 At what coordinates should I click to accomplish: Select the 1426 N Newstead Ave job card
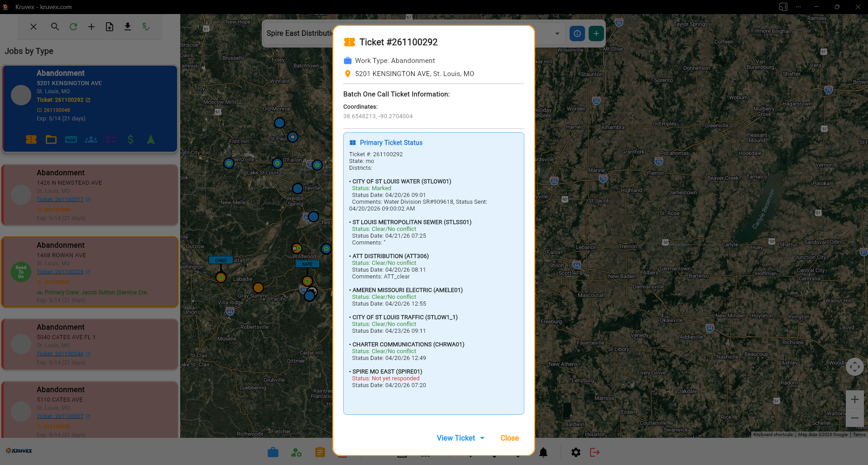[90, 195]
